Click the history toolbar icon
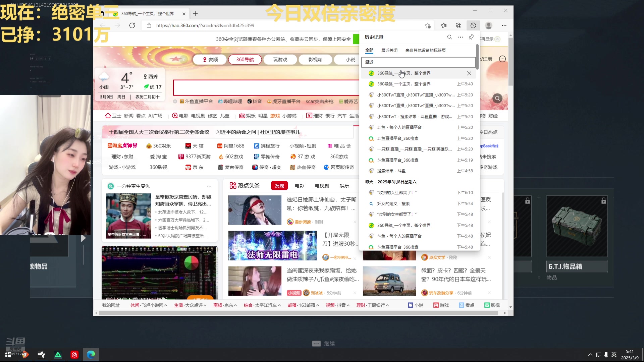 (473, 25)
